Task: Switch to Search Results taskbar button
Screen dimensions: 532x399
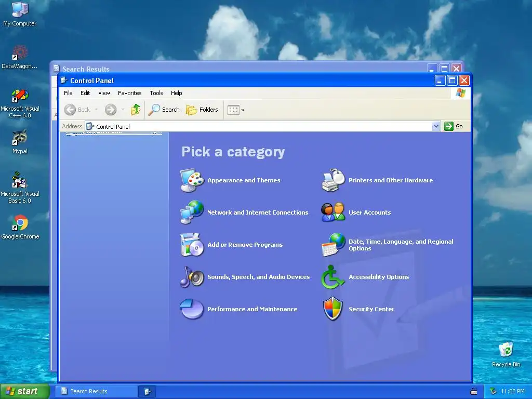Action: [96, 391]
